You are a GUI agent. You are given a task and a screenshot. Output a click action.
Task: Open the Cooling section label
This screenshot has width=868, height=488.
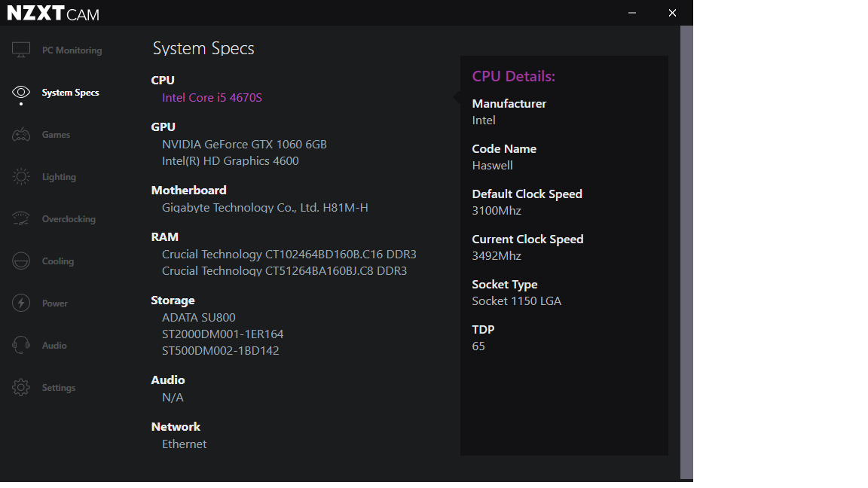57,261
